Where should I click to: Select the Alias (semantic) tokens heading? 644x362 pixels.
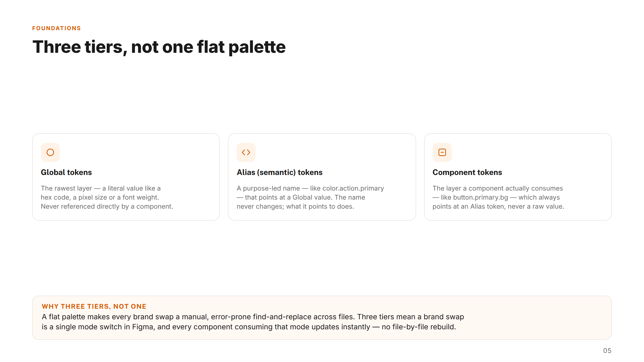(279, 172)
